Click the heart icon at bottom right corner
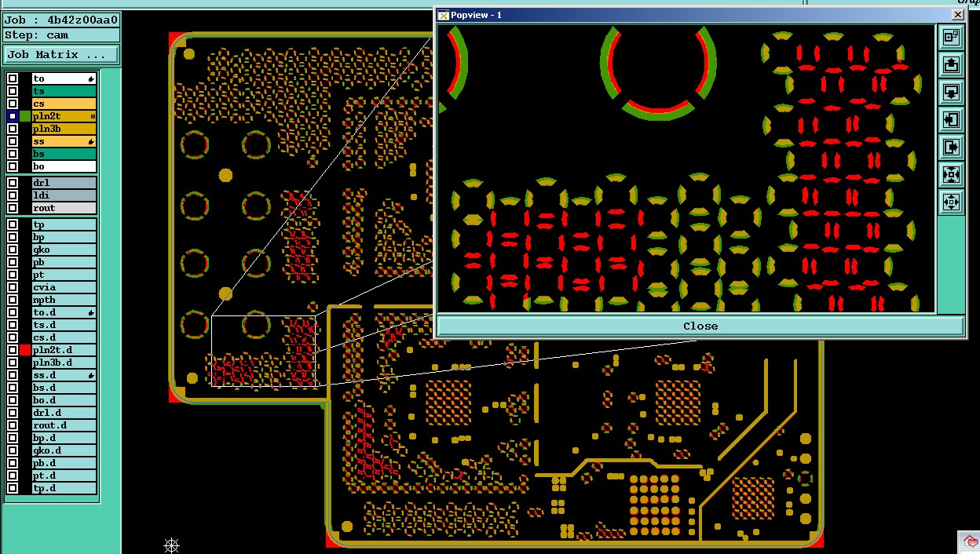Image resolution: width=980 pixels, height=554 pixels. [x=970, y=542]
